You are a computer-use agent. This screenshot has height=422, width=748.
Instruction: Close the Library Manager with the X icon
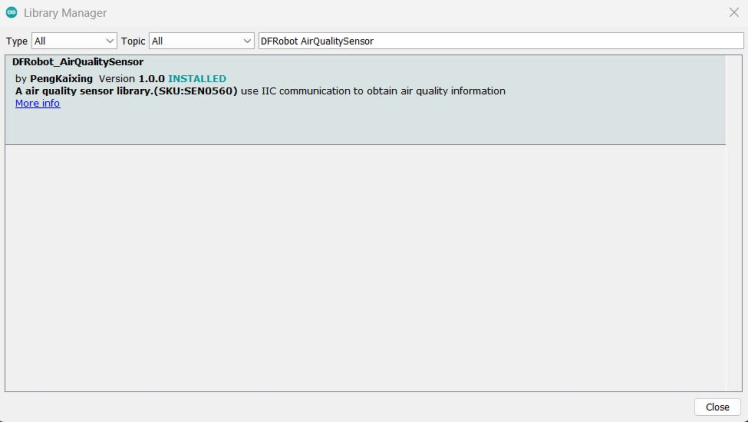734,12
